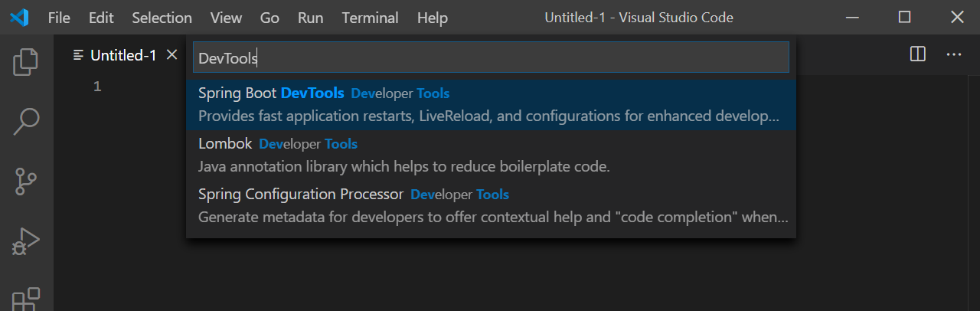Split the editor to the right

(x=917, y=54)
